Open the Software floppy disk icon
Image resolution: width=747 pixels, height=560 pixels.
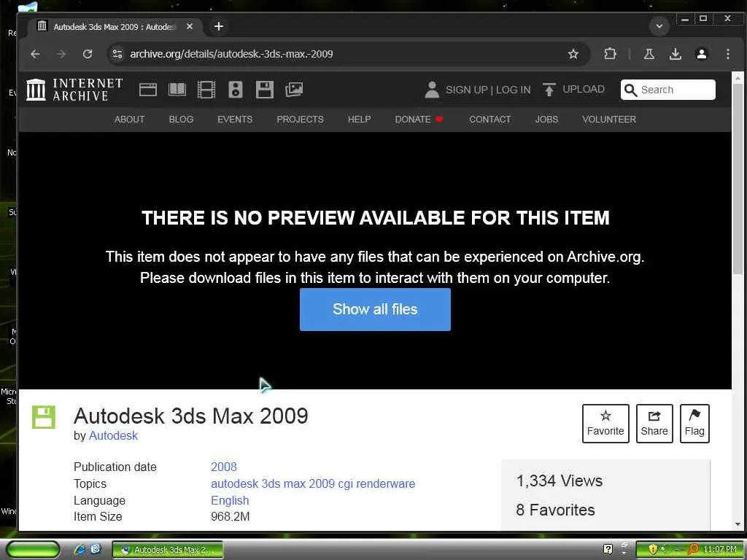point(264,90)
